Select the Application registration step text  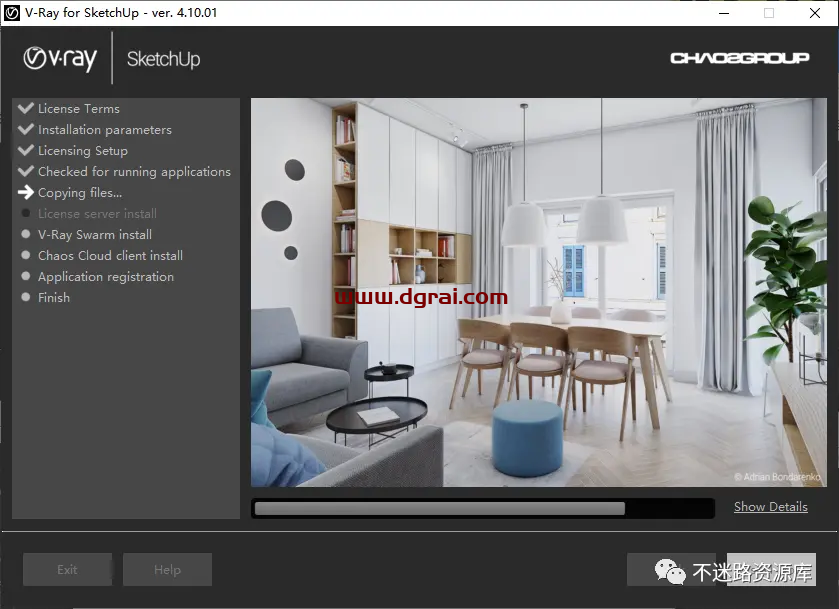pos(106,277)
